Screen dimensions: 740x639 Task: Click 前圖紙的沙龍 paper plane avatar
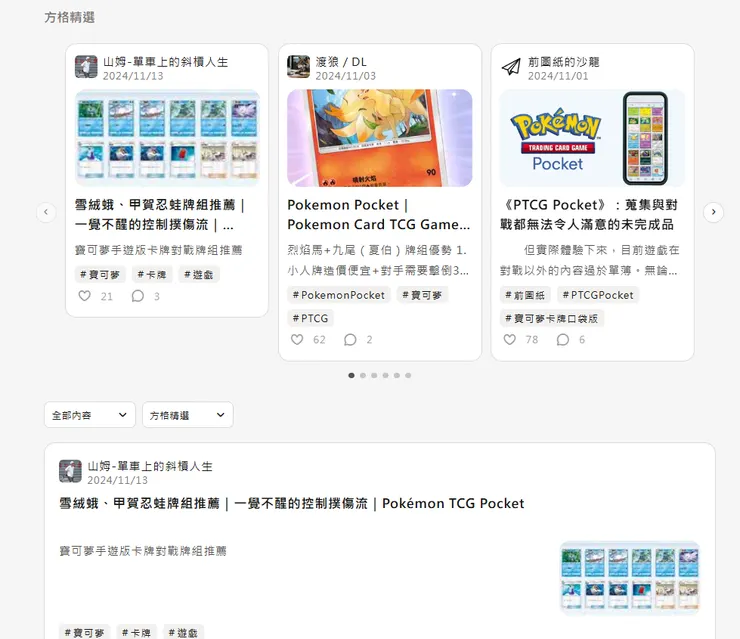(511, 67)
